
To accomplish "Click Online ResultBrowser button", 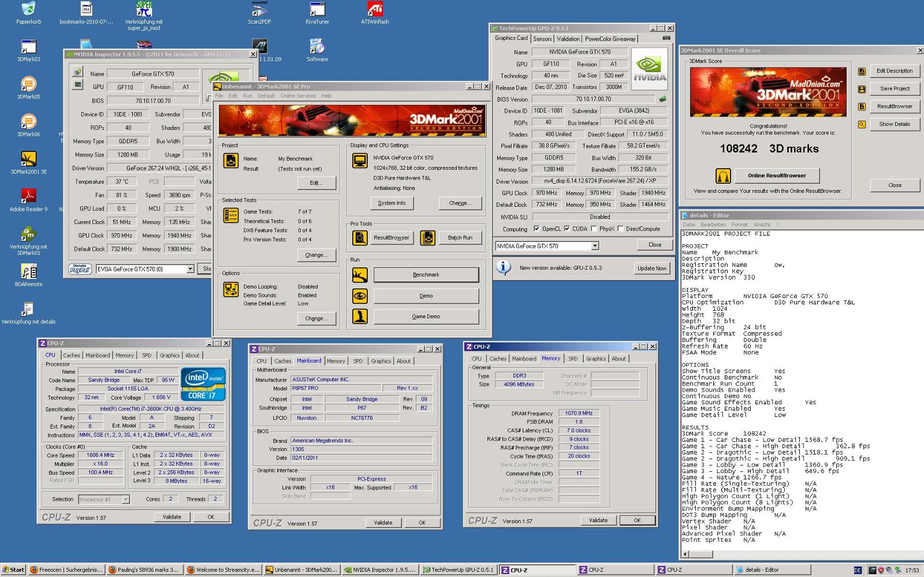I will tap(777, 176).
